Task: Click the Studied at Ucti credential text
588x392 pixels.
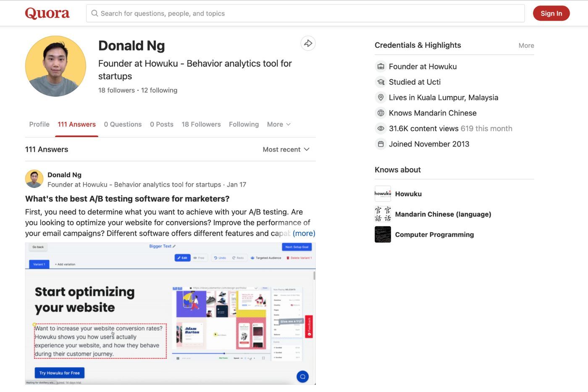Action: click(x=415, y=82)
